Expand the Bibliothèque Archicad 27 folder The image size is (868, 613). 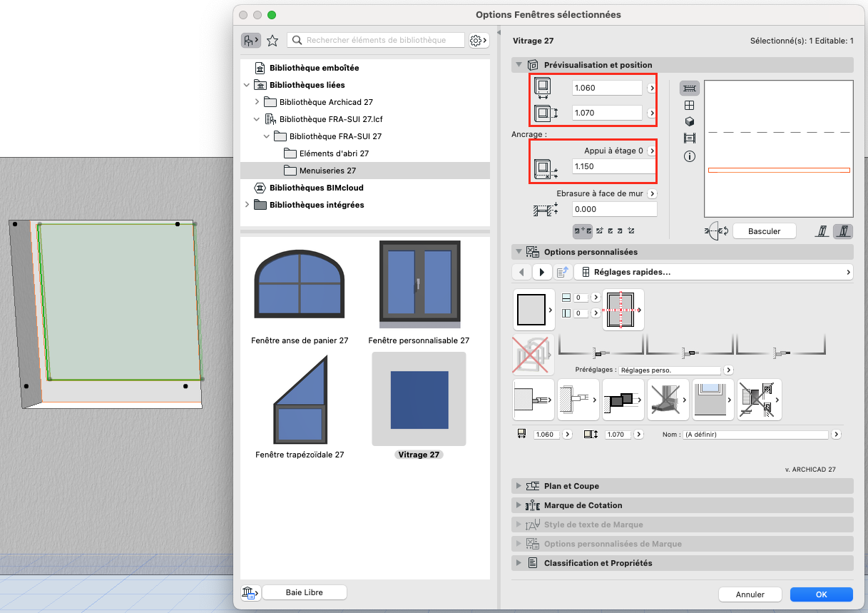click(257, 102)
